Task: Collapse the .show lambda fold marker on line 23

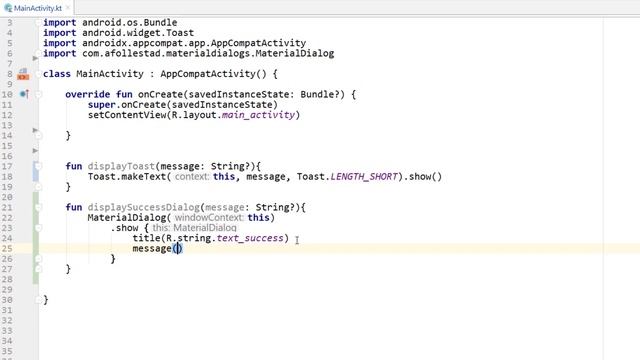Action: [38, 228]
